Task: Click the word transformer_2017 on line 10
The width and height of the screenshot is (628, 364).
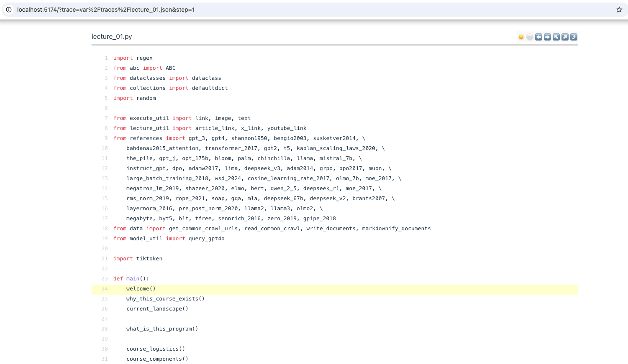Action: click(x=231, y=148)
